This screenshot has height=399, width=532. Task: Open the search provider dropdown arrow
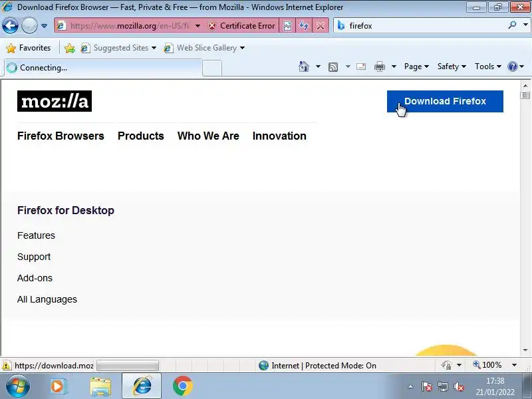(x=525, y=25)
